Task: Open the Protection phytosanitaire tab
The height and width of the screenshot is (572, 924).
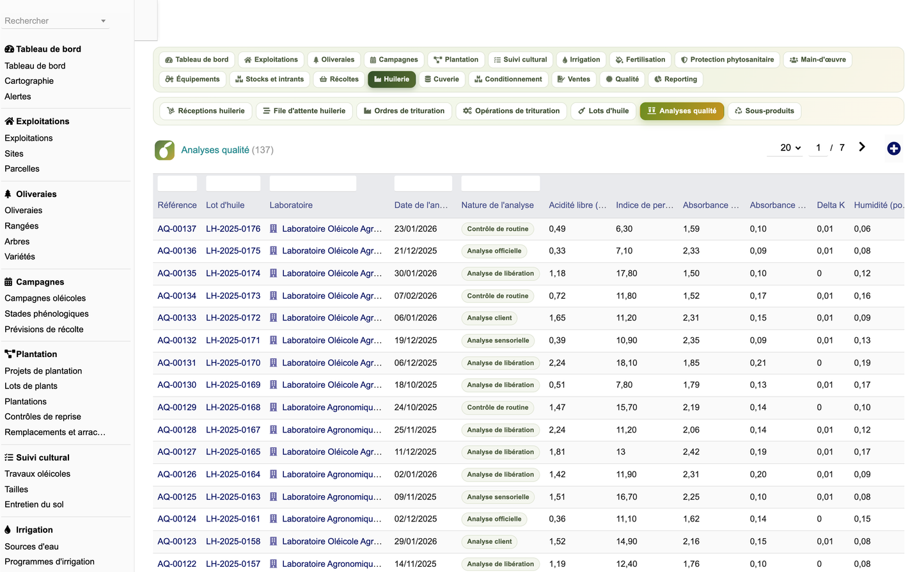Action: coord(727,60)
